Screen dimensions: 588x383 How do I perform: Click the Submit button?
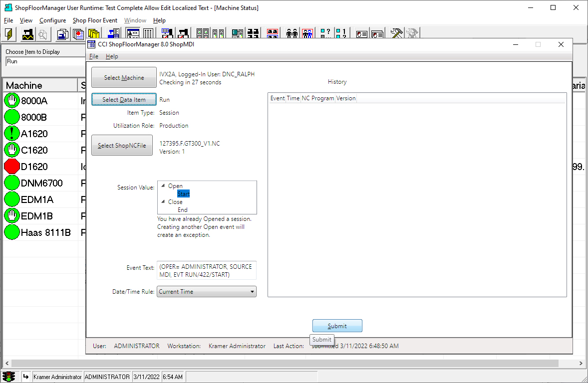tap(337, 326)
